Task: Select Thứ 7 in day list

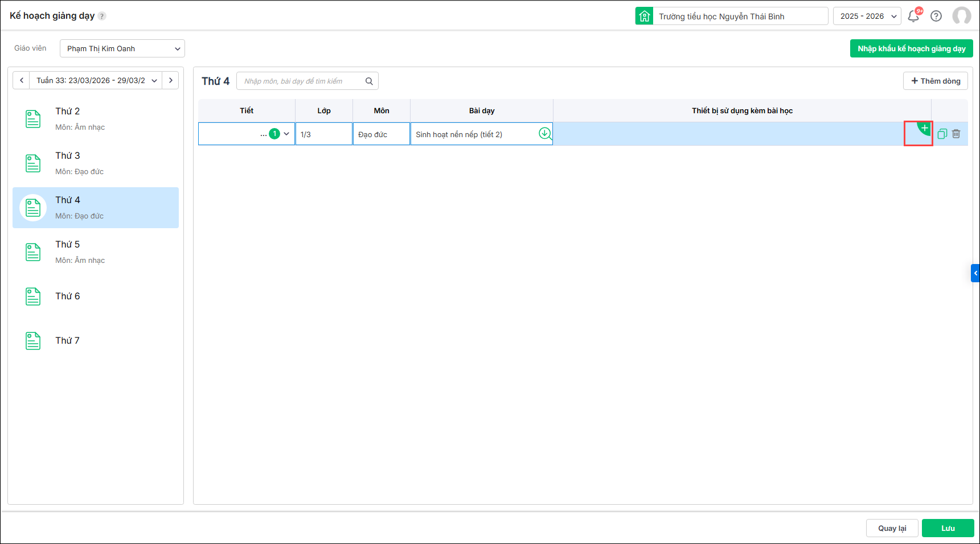Action: (96, 341)
